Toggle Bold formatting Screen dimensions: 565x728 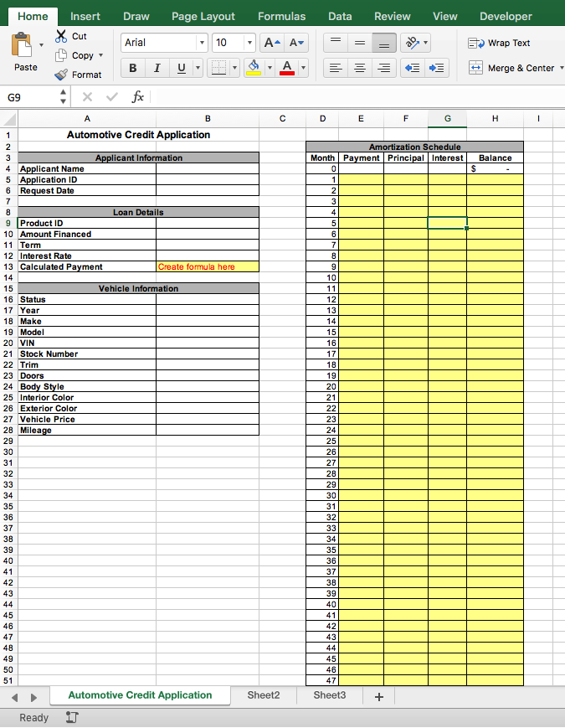[x=132, y=68]
